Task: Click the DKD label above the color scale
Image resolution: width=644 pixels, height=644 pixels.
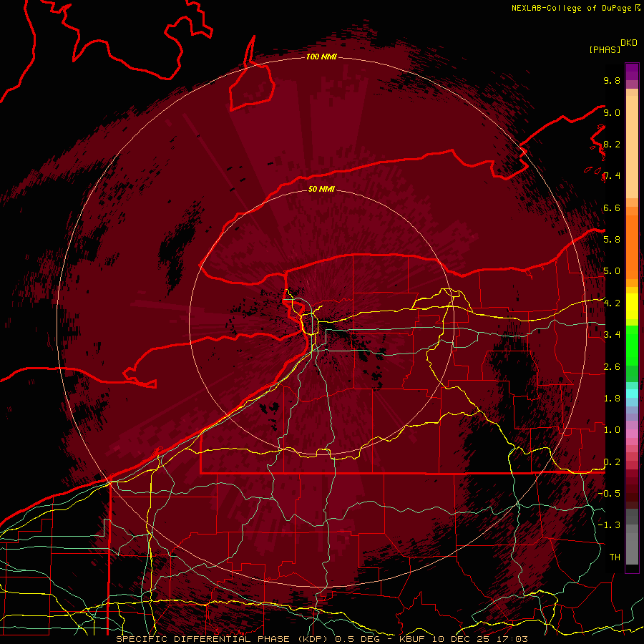Action: (628, 43)
